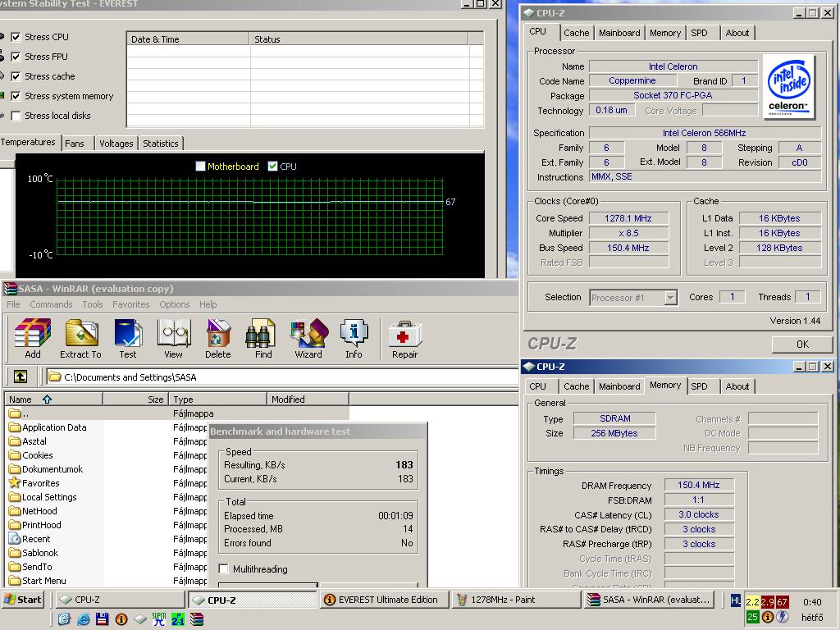Launch the WinRAR Wizard icon
Screen dimensions: 840x630
click(308, 338)
